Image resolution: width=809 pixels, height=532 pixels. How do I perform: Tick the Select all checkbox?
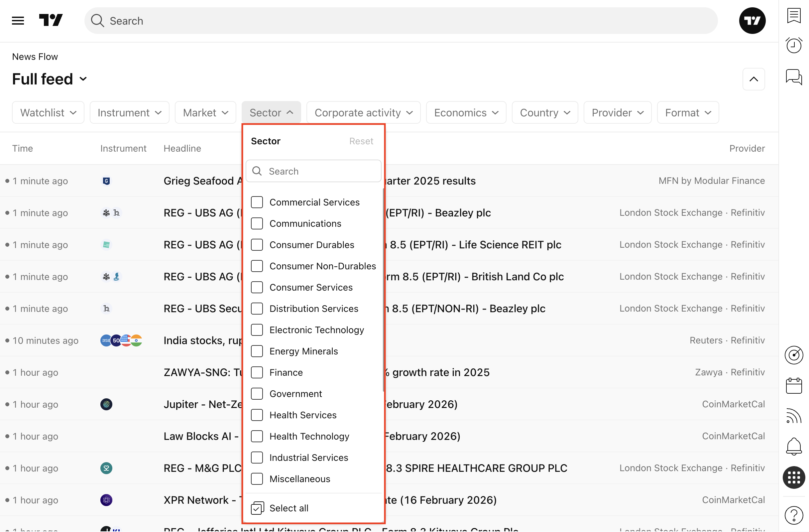click(x=257, y=508)
